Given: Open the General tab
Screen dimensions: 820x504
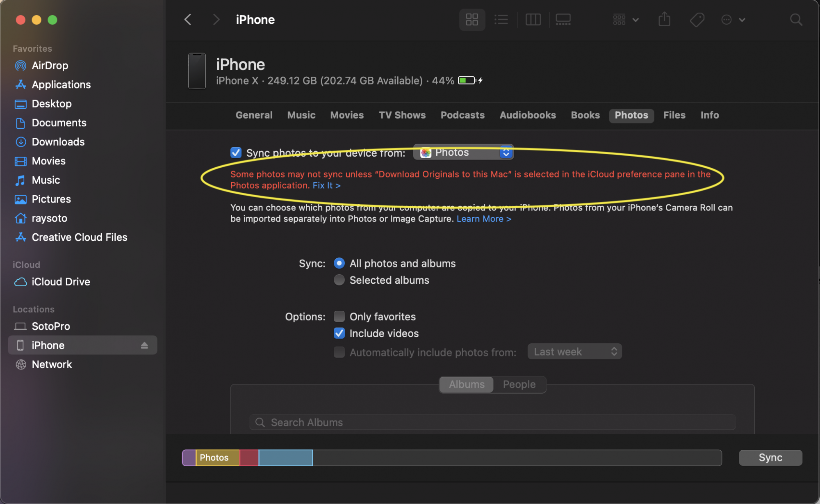Looking at the screenshot, I should point(254,115).
